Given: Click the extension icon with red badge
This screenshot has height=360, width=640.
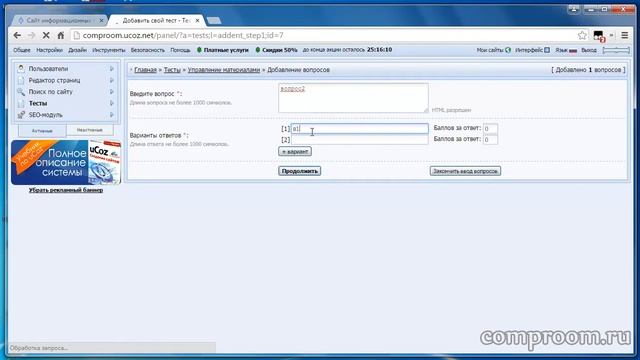Looking at the screenshot, I should pos(599,36).
